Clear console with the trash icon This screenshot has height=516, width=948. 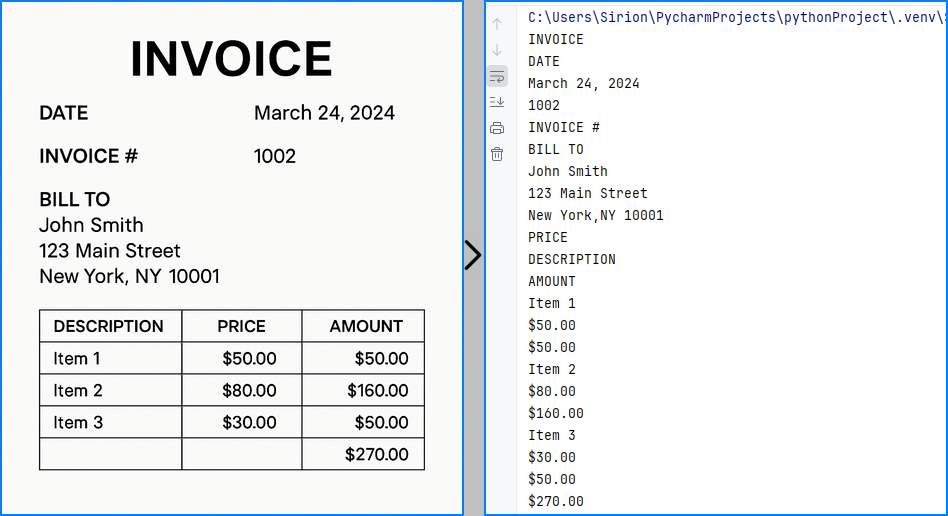497,154
